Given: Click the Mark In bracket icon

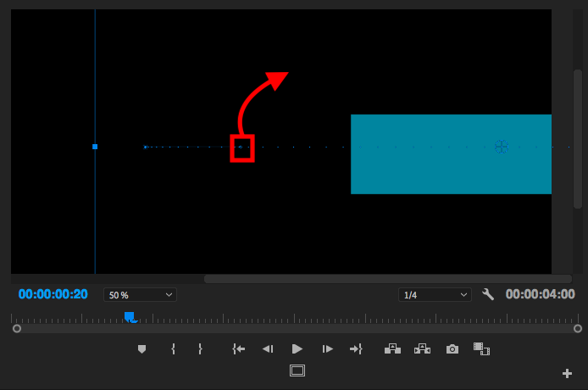Looking at the screenshot, I should click(173, 349).
